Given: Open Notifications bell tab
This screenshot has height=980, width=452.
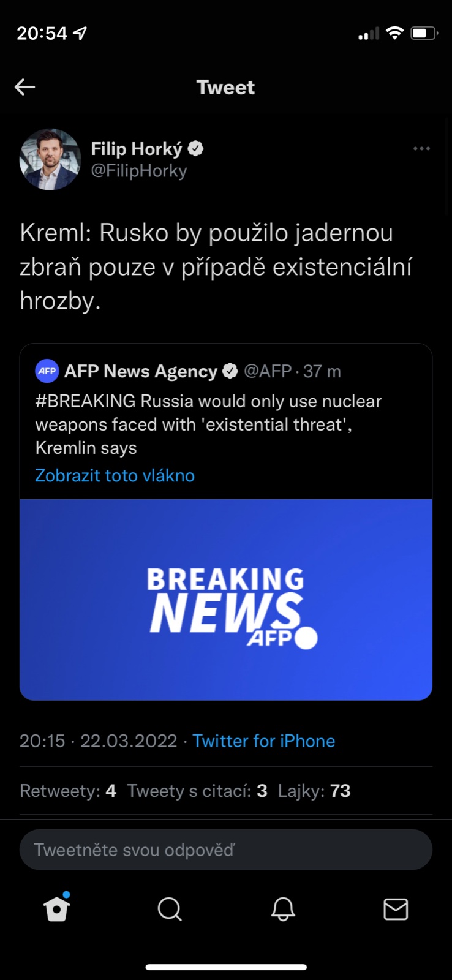Looking at the screenshot, I should [283, 909].
